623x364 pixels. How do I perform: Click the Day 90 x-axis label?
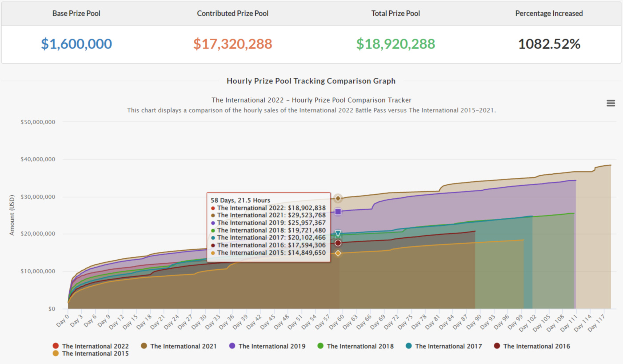click(474, 321)
